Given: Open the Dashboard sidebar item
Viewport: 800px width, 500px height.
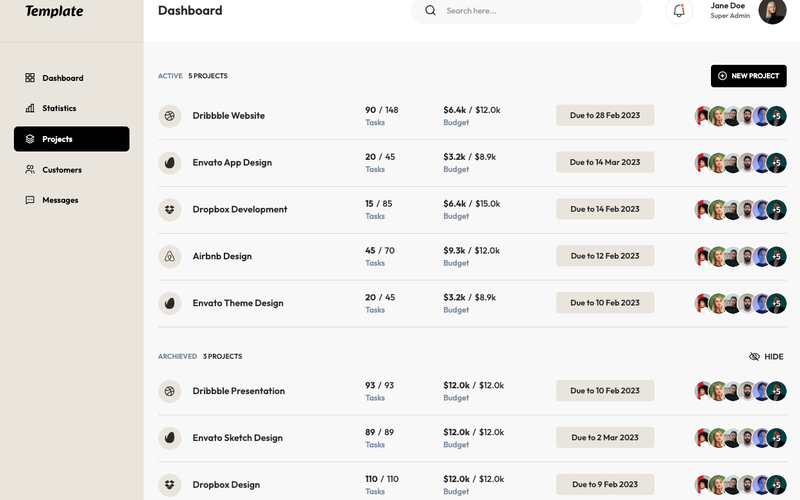Looking at the screenshot, I should [71, 78].
